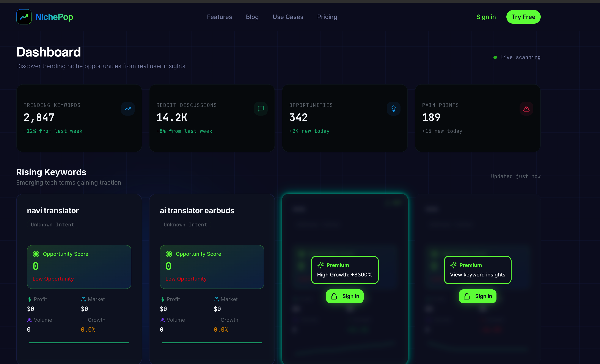Navigate to Pricing
The height and width of the screenshot is (364, 600).
pyautogui.click(x=327, y=17)
